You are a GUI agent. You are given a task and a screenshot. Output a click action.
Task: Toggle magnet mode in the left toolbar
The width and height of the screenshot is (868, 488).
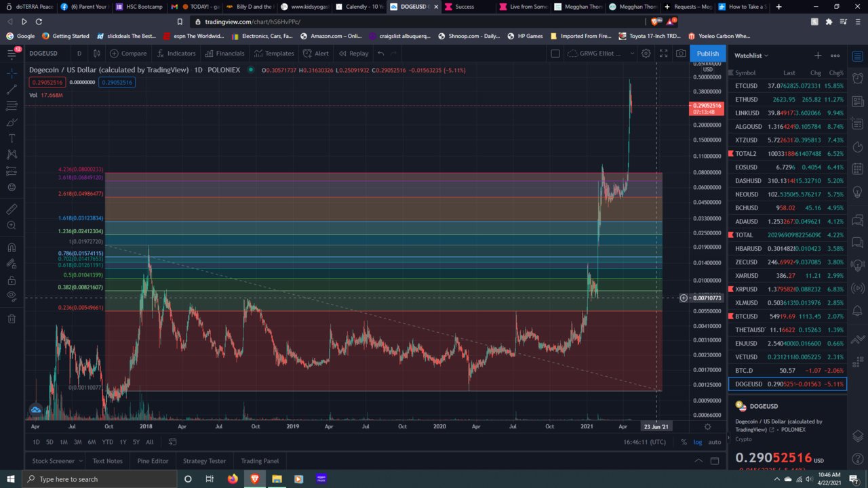coord(11,247)
